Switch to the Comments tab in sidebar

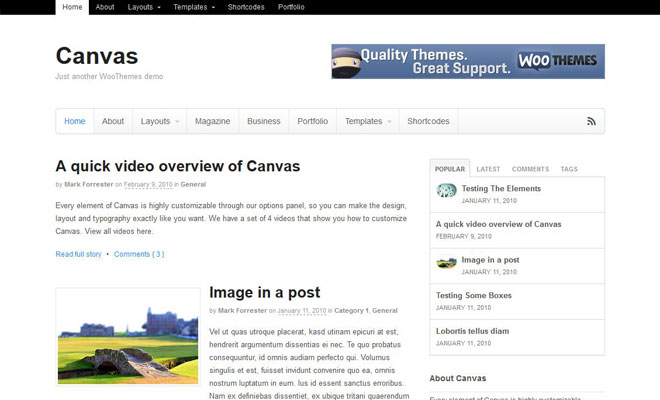coord(530,169)
